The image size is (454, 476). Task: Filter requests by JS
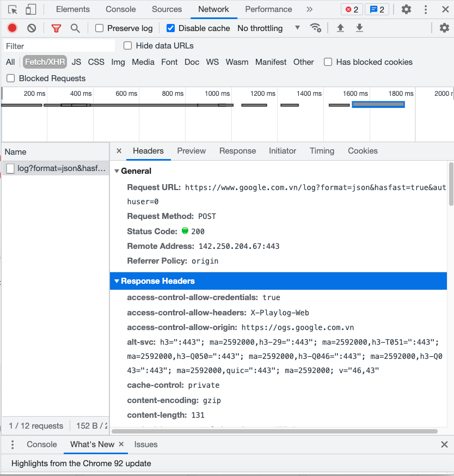pos(76,62)
